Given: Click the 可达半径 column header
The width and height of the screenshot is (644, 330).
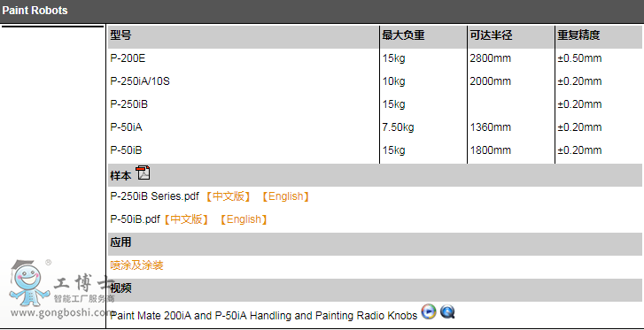Looking at the screenshot, I should pyautogui.click(x=492, y=35).
